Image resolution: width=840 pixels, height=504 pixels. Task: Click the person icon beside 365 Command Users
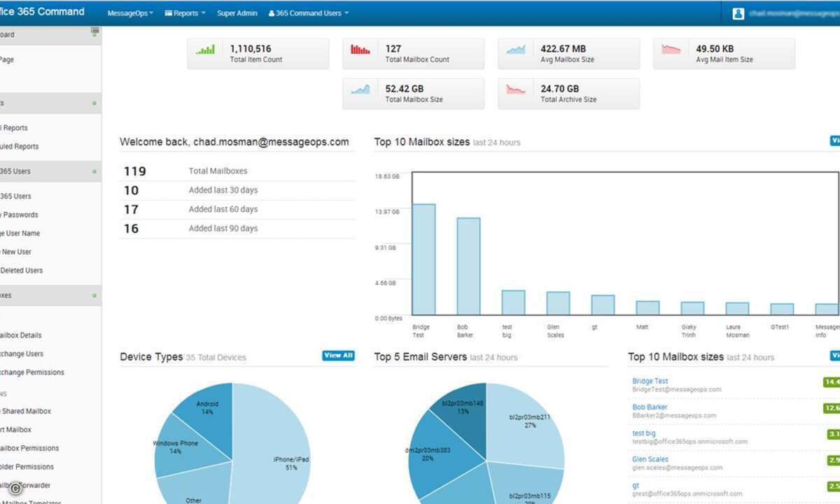(272, 13)
